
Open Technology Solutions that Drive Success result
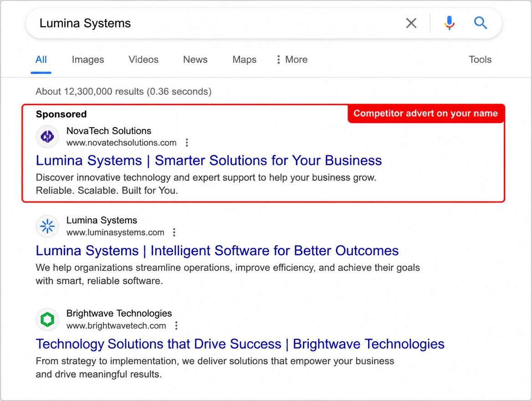click(240, 344)
